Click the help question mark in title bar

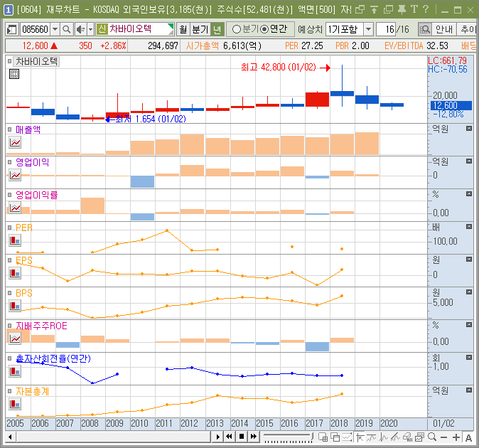pyautogui.click(x=426, y=9)
